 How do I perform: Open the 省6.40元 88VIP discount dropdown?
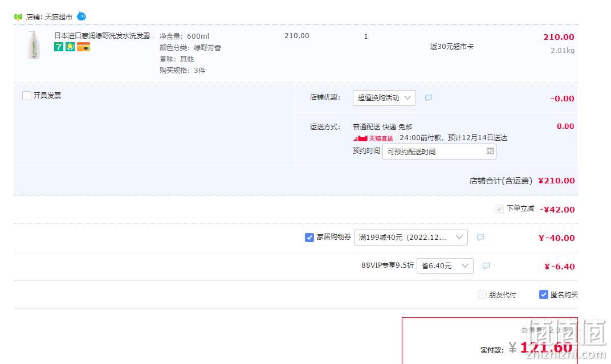tap(445, 266)
